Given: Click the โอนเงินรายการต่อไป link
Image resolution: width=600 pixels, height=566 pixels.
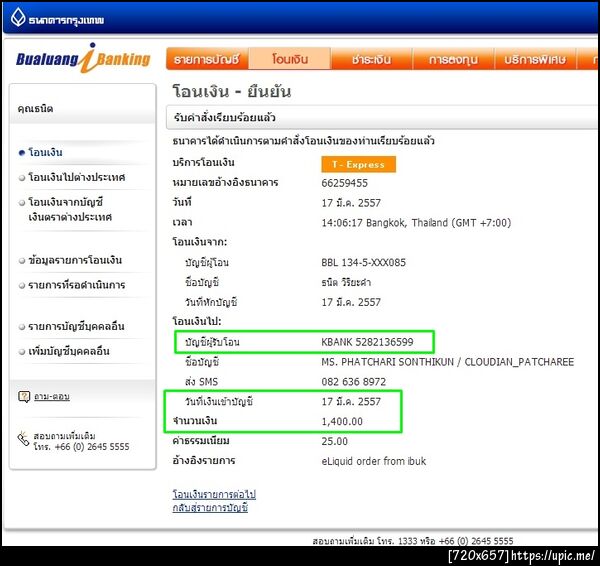Looking at the screenshot, I should point(214,494).
